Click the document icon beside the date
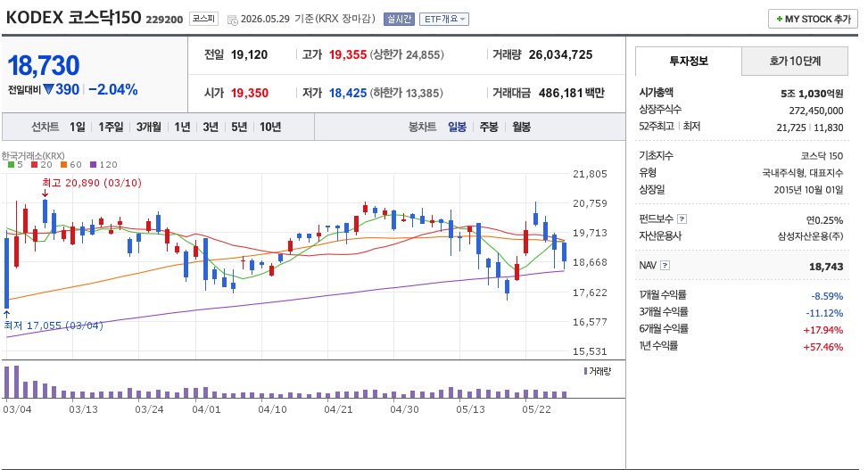Screen dimensions: 868x470 coord(233,20)
